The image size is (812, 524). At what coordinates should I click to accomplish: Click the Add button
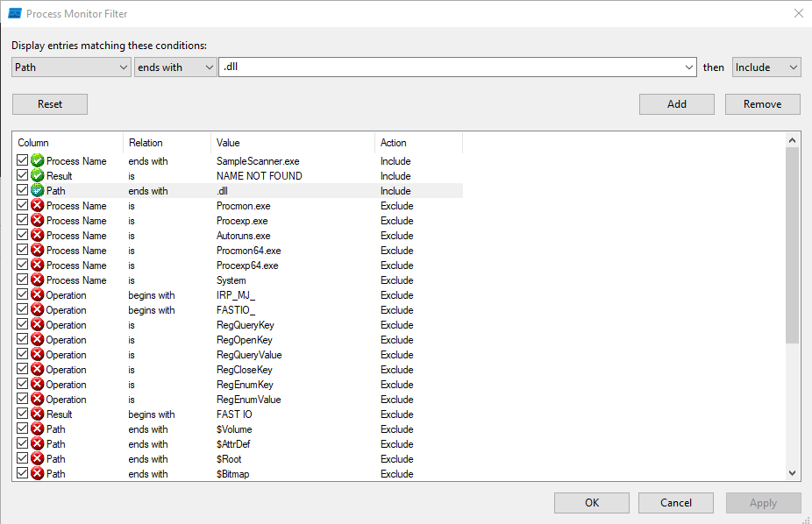point(676,104)
